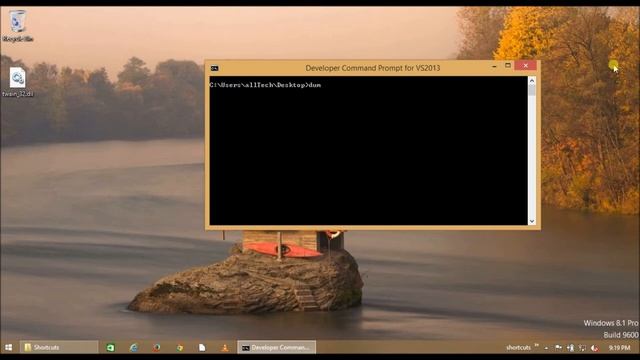Viewport: 640px width, 360px height.
Task: Switch to the Shortcuts taskbar window
Action: point(59,347)
